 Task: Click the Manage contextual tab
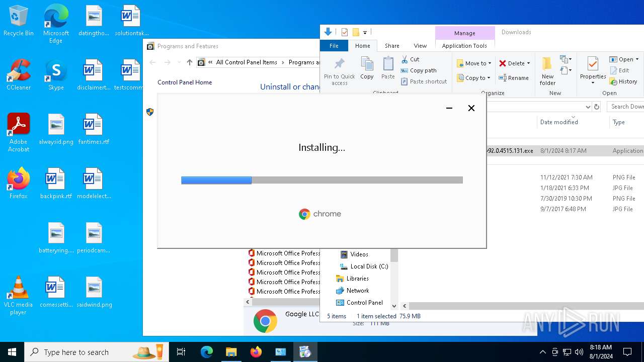[x=464, y=33]
